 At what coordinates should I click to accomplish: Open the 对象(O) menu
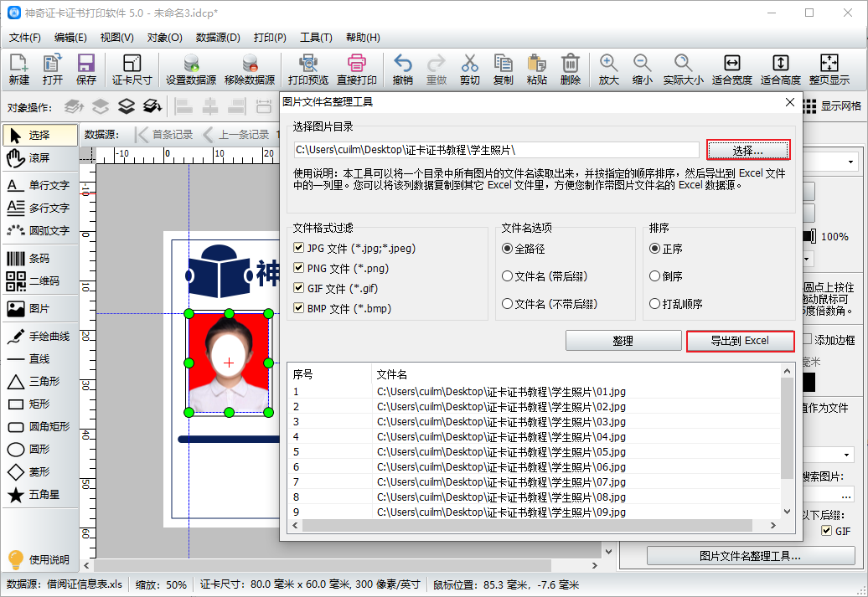[x=164, y=38]
